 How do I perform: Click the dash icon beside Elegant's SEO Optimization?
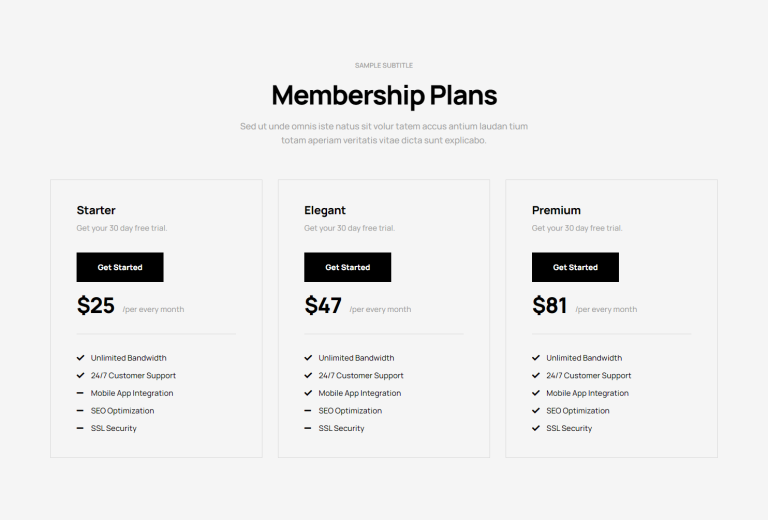[x=308, y=411]
